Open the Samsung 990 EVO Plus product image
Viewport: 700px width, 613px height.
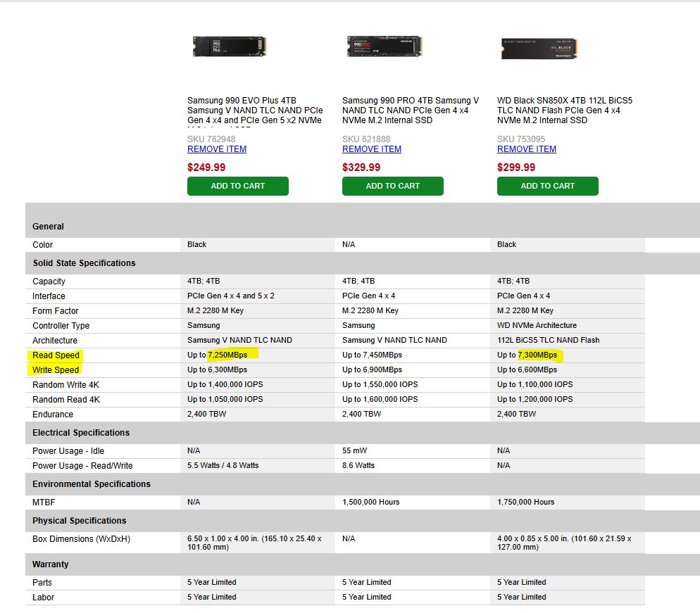pos(230,46)
